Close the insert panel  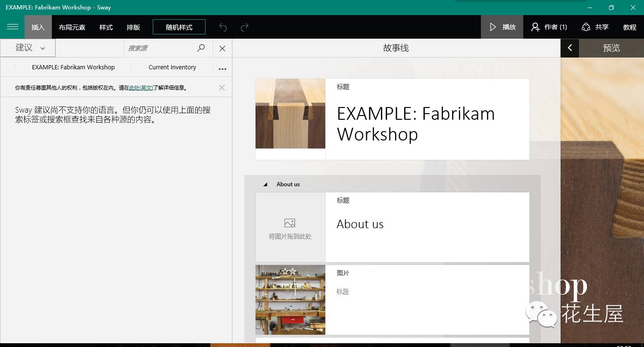pos(223,48)
